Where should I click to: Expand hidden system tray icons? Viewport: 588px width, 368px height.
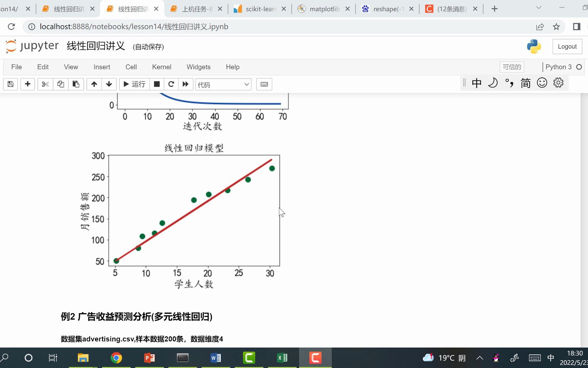coord(480,358)
